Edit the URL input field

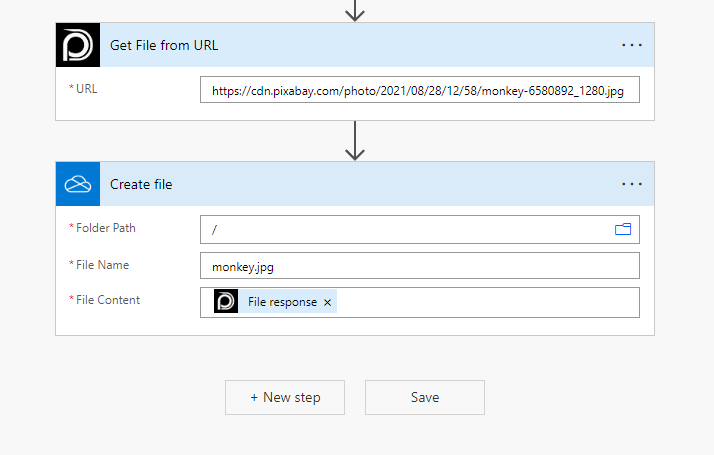(419, 91)
